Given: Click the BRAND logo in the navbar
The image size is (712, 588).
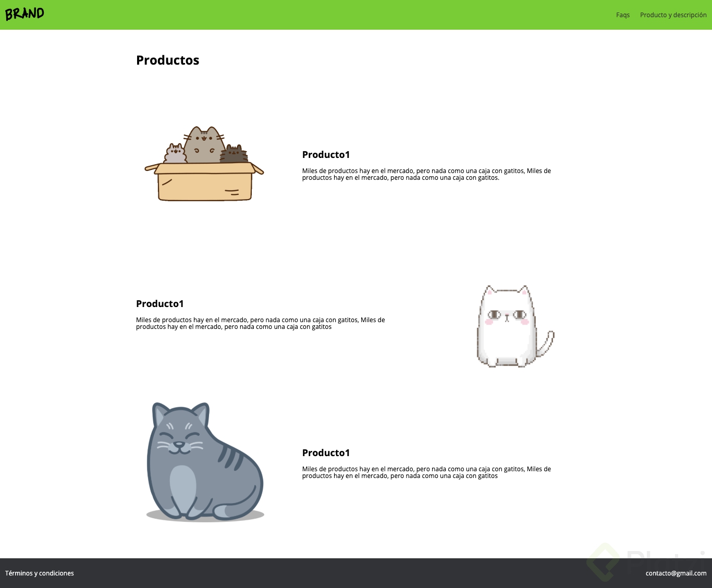Looking at the screenshot, I should 24,14.
